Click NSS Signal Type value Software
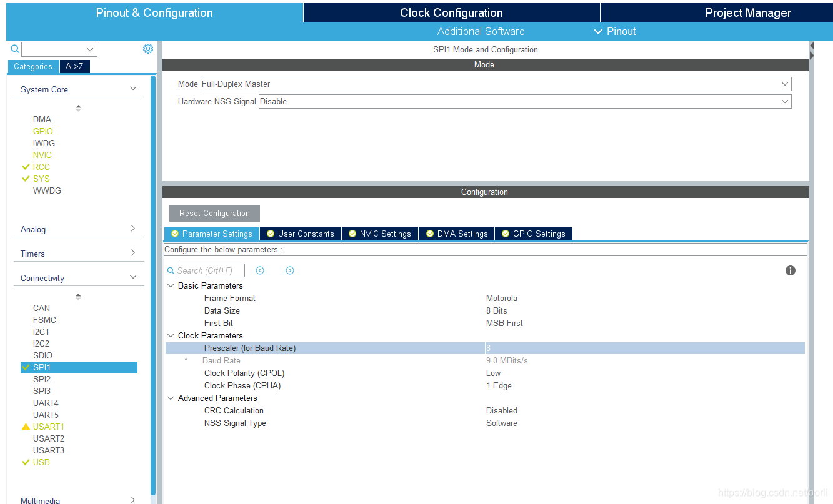The width and height of the screenshot is (833, 504). [502, 423]
